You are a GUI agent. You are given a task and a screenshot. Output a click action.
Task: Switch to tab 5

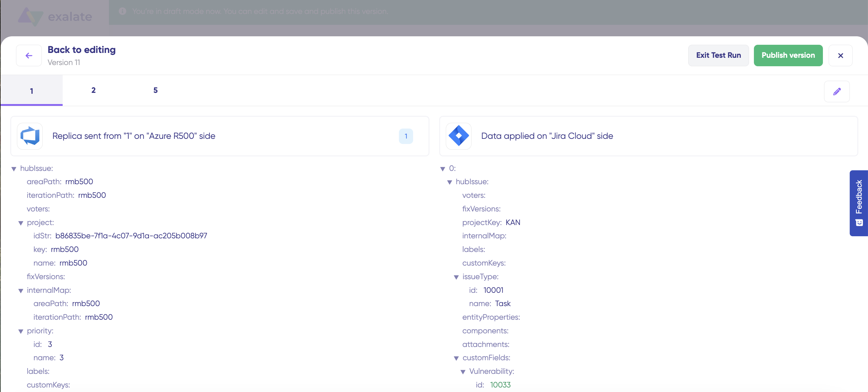155,90
